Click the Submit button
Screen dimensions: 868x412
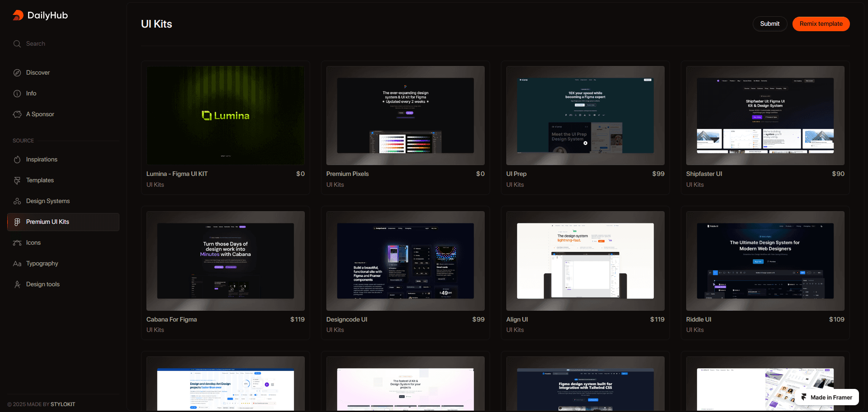tap(769, 24)
